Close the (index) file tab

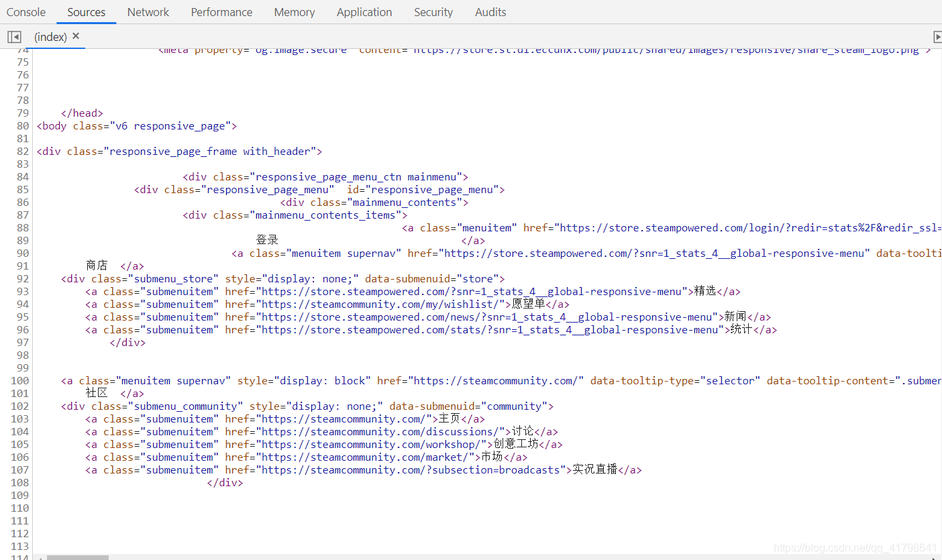pyautogui.click(x=76, y=36)
